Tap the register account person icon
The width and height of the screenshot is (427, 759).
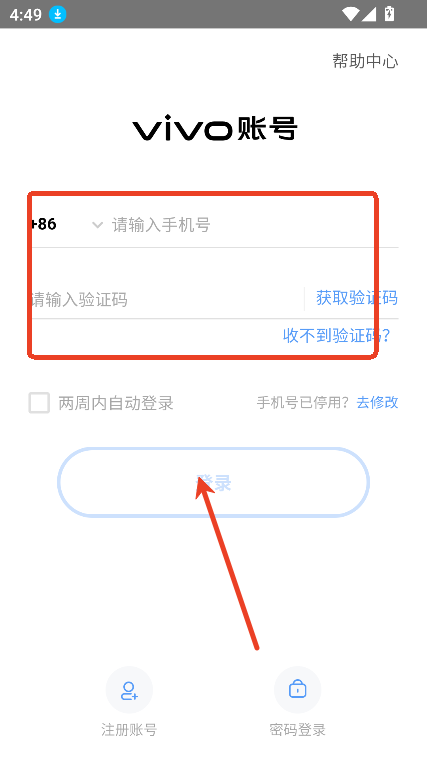click(129, 690)
